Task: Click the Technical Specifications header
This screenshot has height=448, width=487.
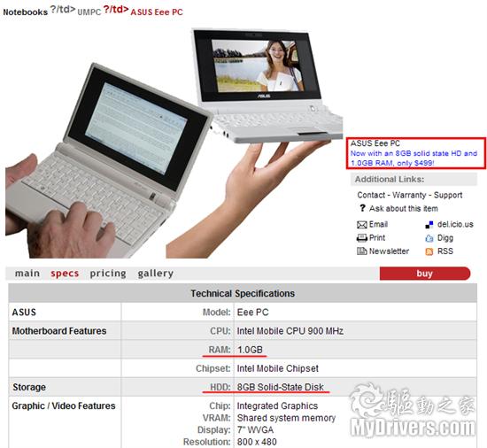Action: tap(243, 293)
